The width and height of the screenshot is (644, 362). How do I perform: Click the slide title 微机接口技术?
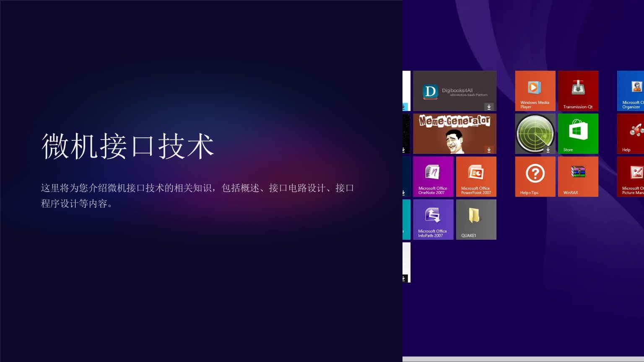pyautogui.click(x=128, y=146)
